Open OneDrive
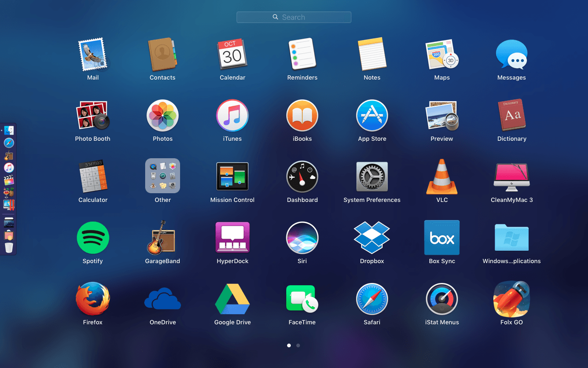Viewport: 588px width, 368px height. click(163, 299)
